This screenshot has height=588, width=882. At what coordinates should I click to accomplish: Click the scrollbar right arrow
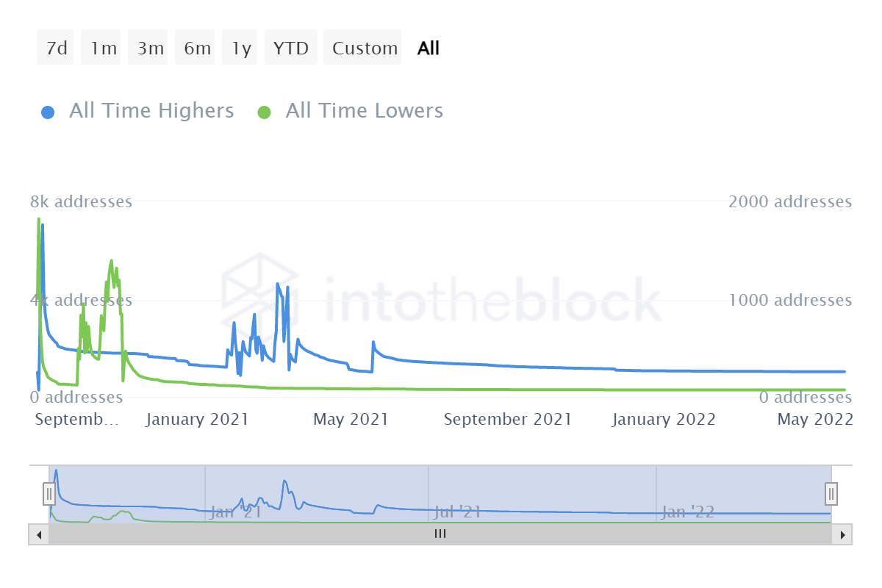(x=842, y=534)
